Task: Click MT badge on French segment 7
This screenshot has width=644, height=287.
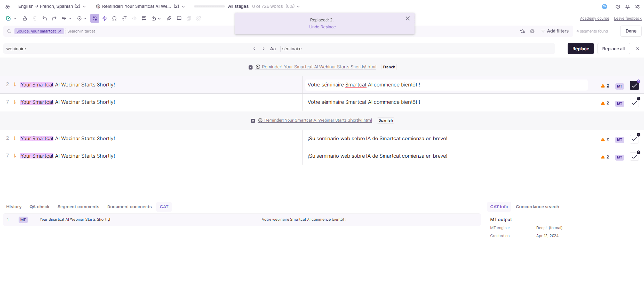Action: point(620,104)
